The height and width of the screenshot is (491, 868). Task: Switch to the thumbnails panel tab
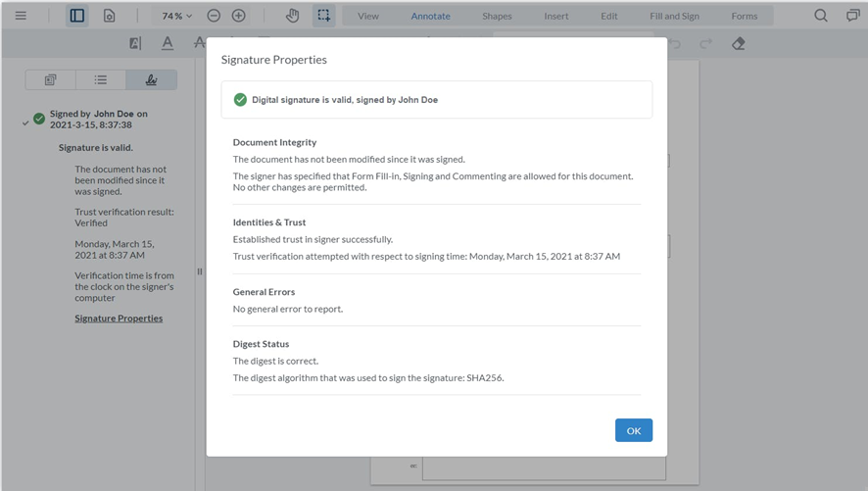click(x=50, y=79)
